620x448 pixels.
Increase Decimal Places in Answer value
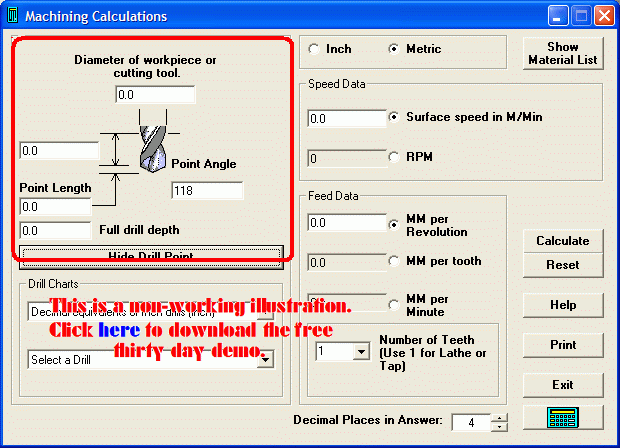[500, 418]
